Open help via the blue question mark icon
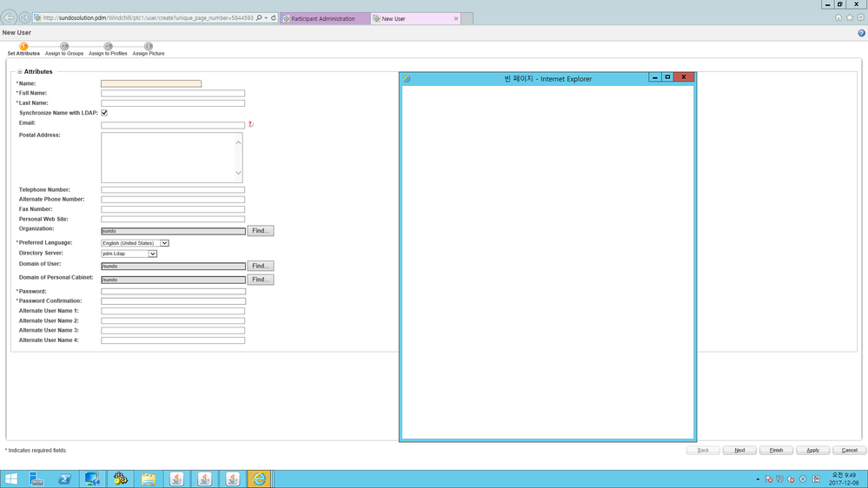Image resolution: width=868 pixels, height=488 pixels. (x=861, y=33)
